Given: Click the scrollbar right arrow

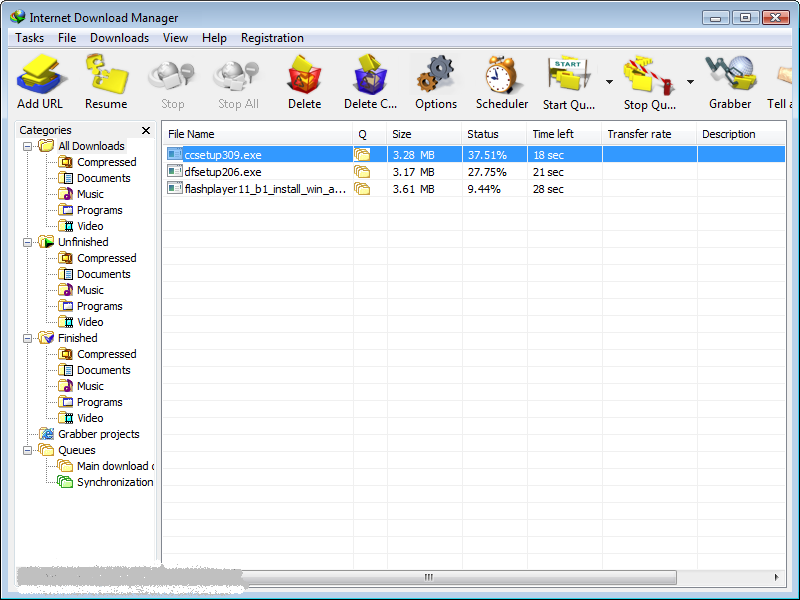Looking at the screenshot, I should [776, 577].
